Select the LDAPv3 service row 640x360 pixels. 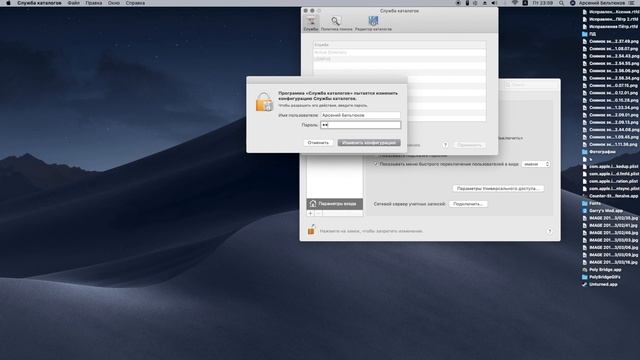[399, 59]
